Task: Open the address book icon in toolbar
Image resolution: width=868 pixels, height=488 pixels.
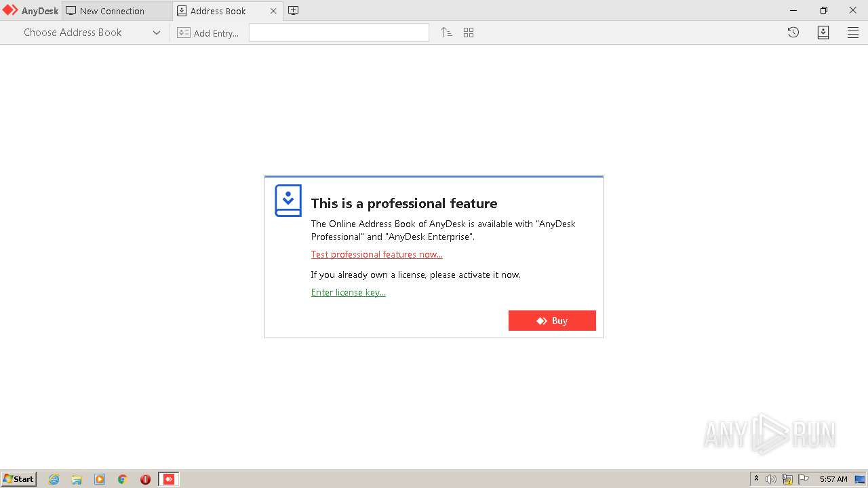Action: (x=823, y=33)
